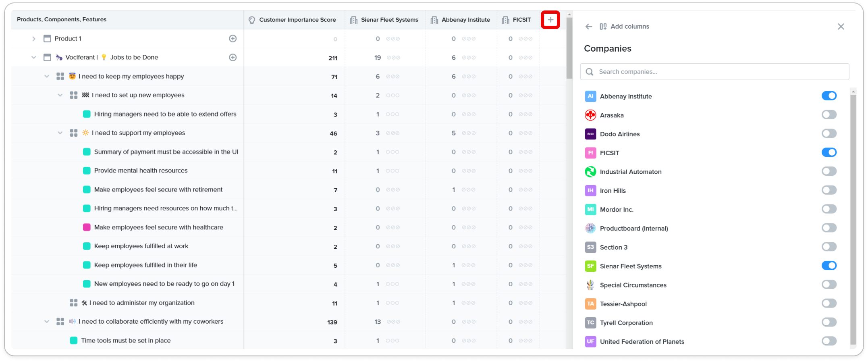Viewport: 868px width, 362px height.
Task: Open 'Time tools must be set in place'
Action: [x=126, y=340]
